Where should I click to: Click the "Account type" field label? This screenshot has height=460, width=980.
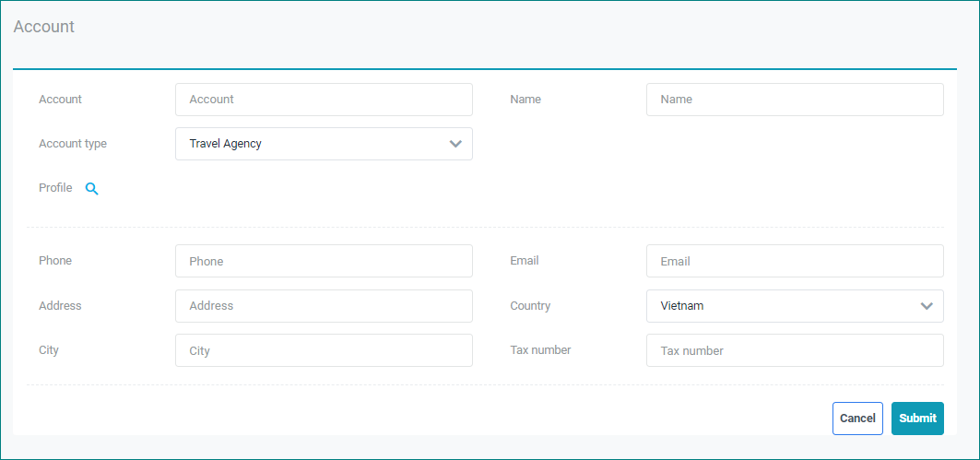coord(73,144)
